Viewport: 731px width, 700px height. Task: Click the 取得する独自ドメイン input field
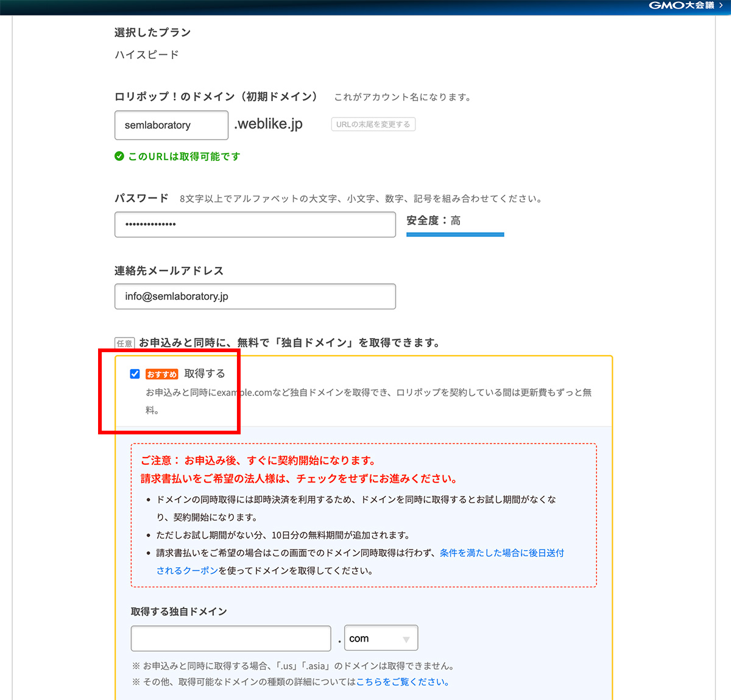230,638
